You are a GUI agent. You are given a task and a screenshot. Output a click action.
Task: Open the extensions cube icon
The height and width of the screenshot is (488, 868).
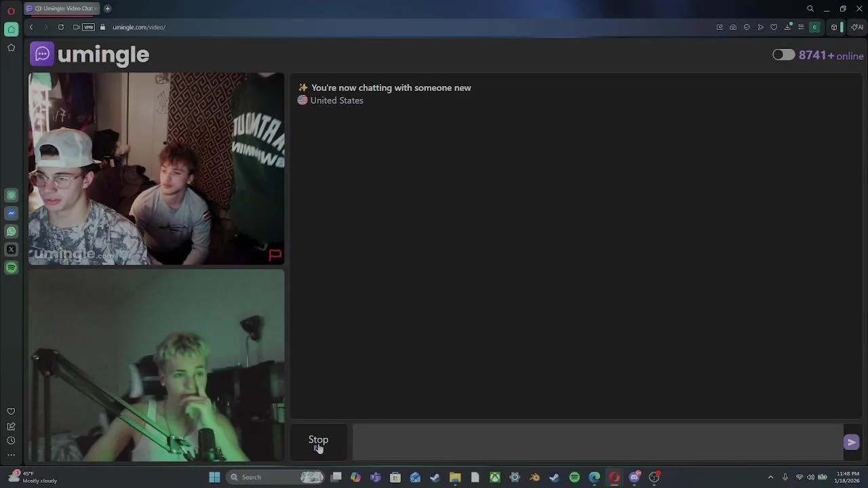coord(834,27)
